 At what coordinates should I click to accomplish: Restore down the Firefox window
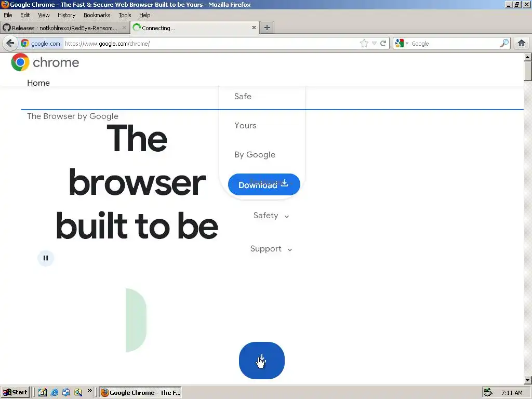(517, 4)
